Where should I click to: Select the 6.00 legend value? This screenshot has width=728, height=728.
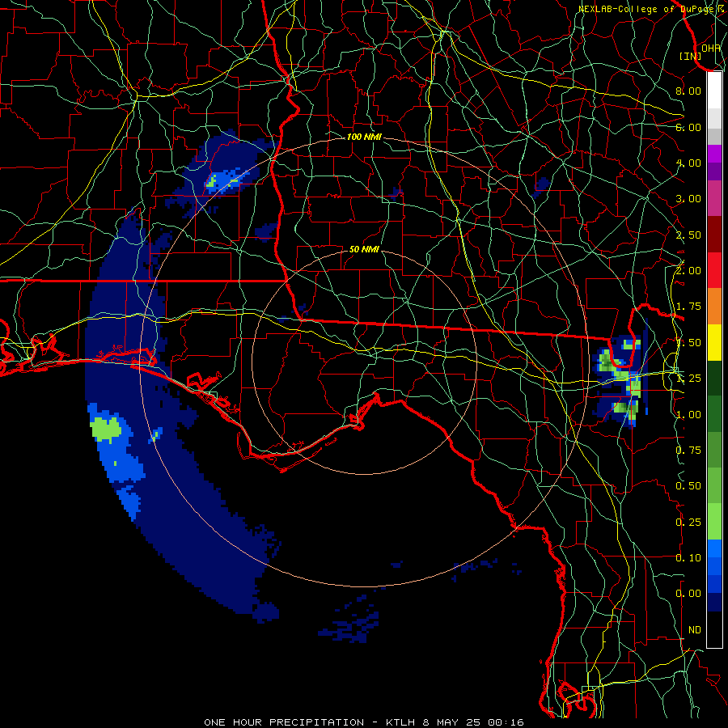click(688, 127)
